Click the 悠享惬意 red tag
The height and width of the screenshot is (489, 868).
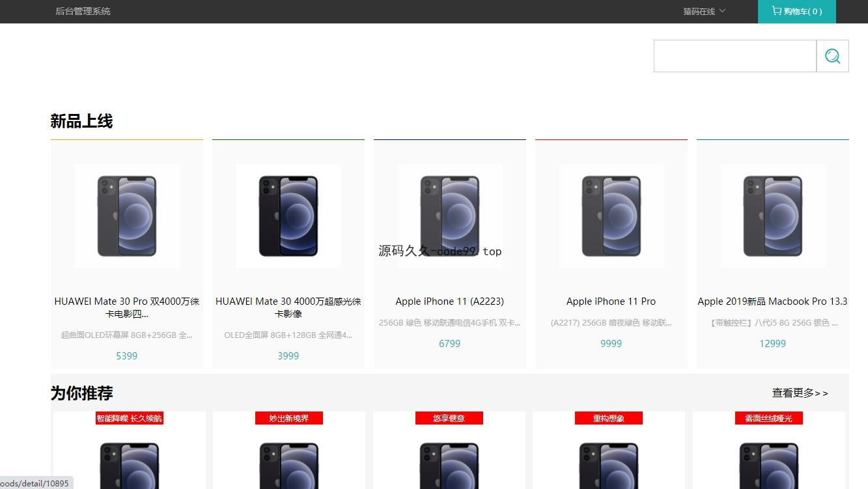pos(449,418)
